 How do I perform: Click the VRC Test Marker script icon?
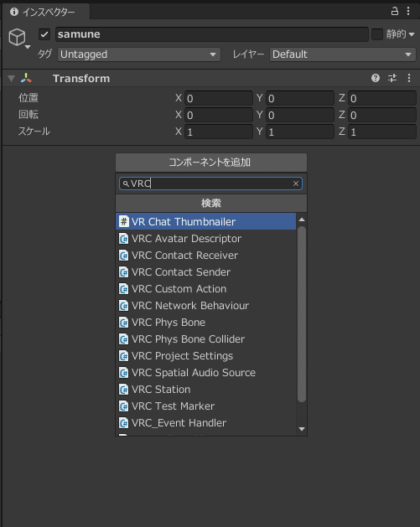(124, 406)
